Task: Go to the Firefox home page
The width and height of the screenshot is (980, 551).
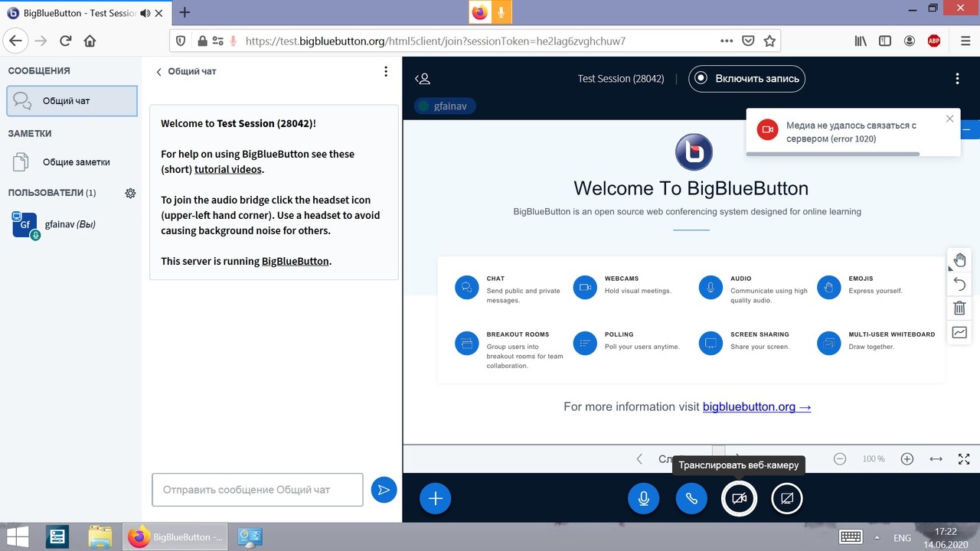Action: 90,41
